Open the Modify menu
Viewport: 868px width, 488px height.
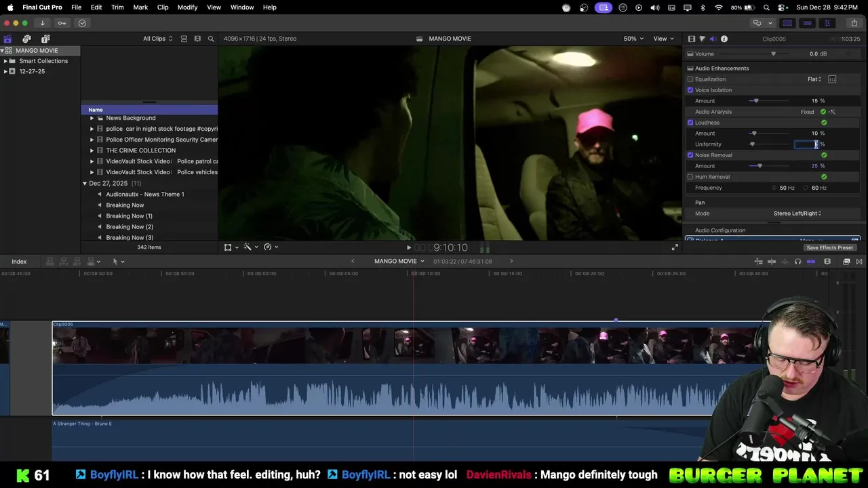click(188, 7)
